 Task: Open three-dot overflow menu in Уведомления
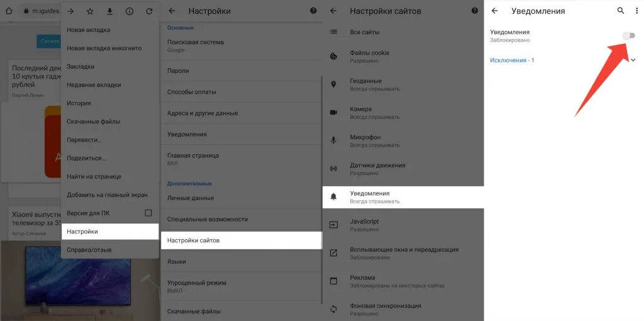click(x=637, y=11)
